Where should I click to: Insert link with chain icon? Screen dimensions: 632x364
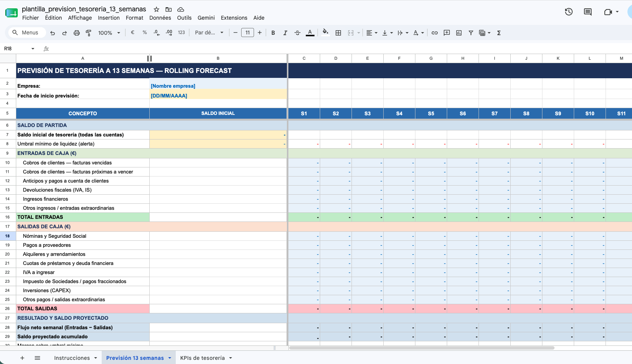(x=435, y=33)
